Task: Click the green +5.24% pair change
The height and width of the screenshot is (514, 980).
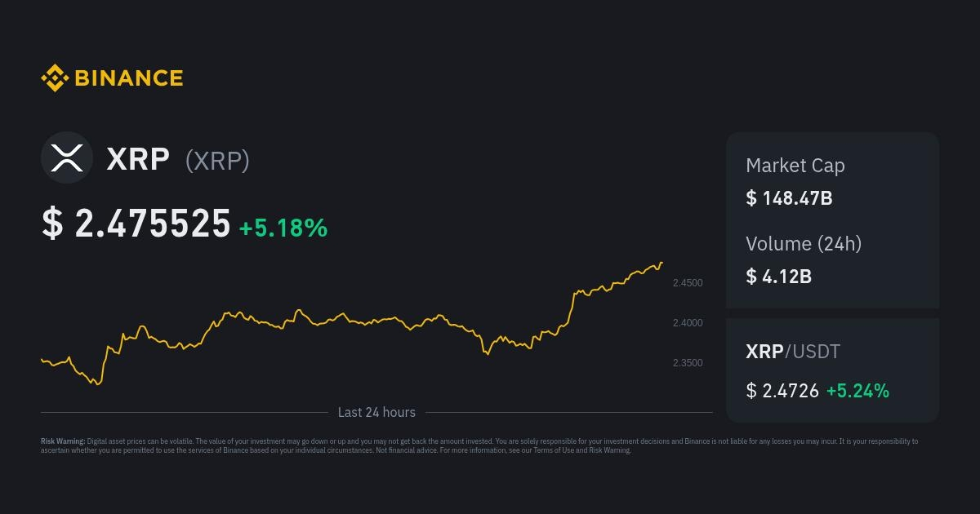Action: coord(857,391)
